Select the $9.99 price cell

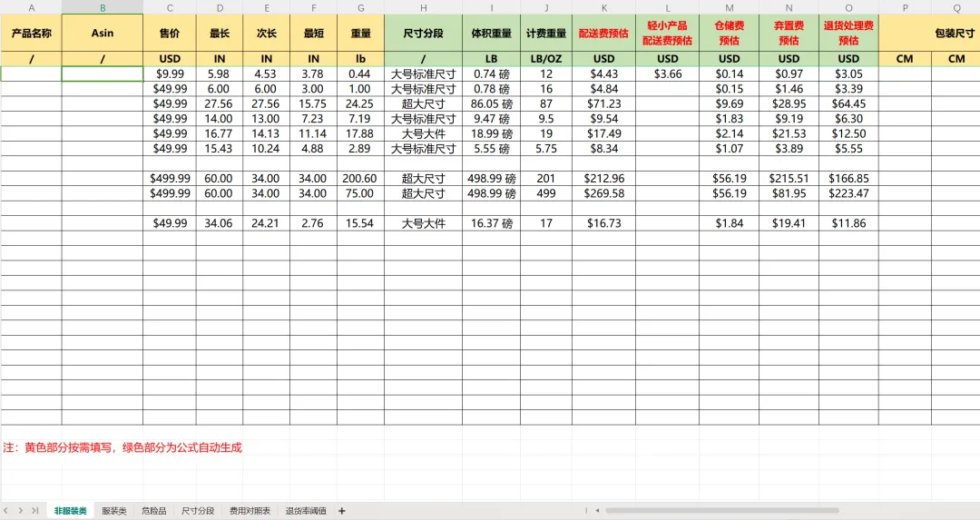point(170,74)
